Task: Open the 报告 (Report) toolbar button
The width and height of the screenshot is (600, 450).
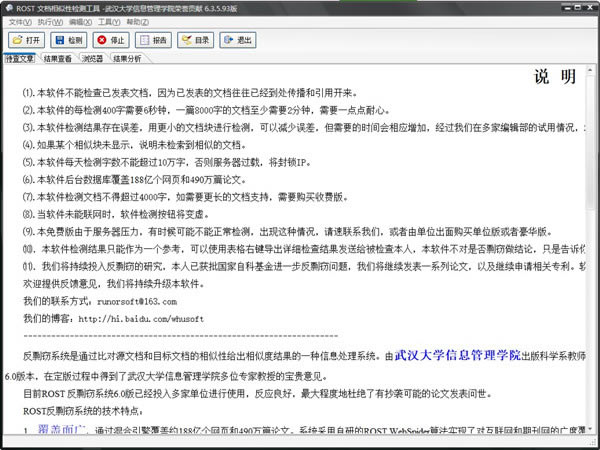Action: [x=153, y=40]
